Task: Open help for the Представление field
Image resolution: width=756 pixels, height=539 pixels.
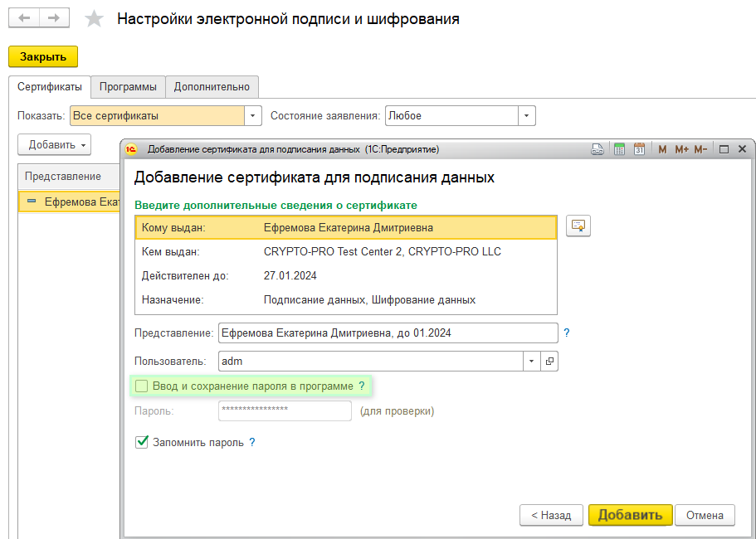Action: 567,333
